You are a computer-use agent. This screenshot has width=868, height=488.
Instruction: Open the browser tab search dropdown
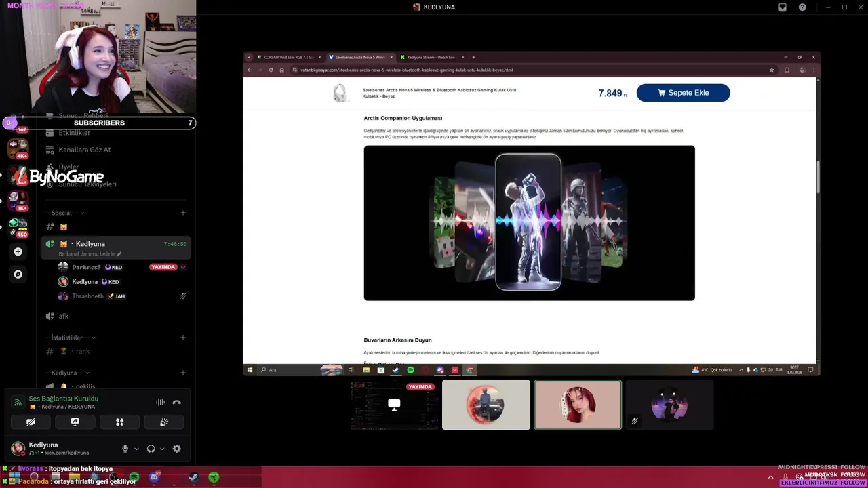point(249,57)
